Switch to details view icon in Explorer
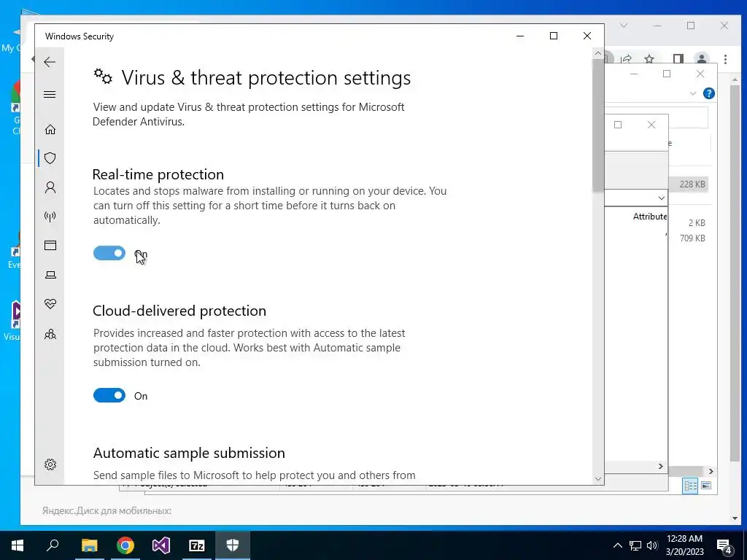The image size is (747, 560). pos(690,486)
